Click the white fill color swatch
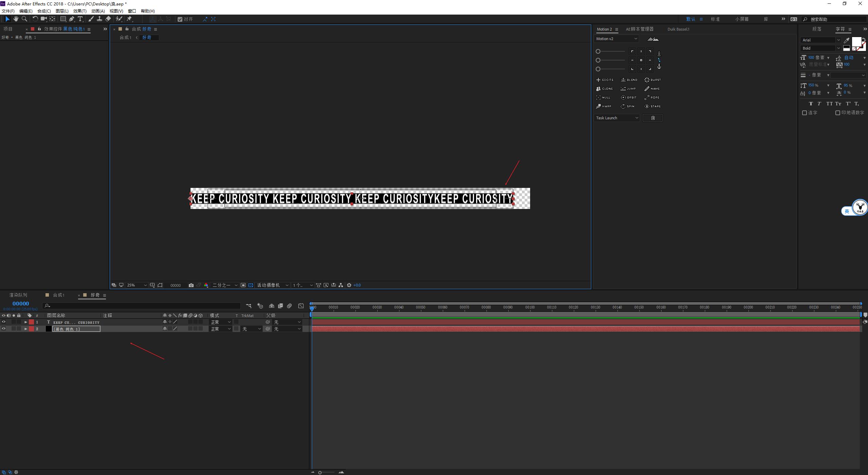Viewport: 868px width, 475px height. click(856, 42)
